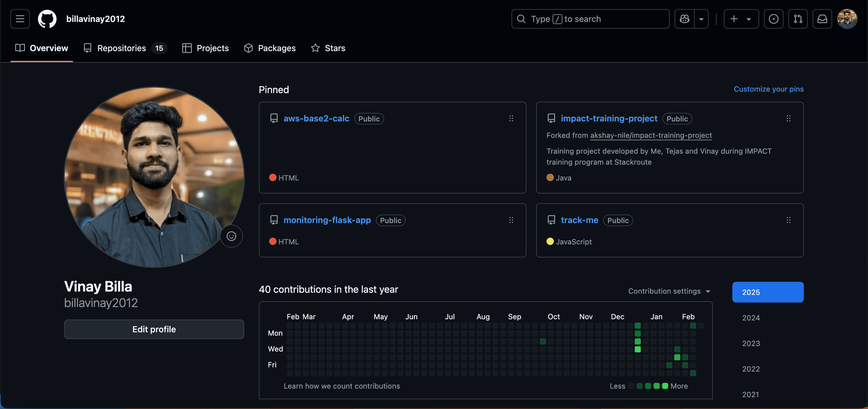Click the repo icon beside impact-training-project
This screenshot has height=409, width=868.
click(551, 118)
